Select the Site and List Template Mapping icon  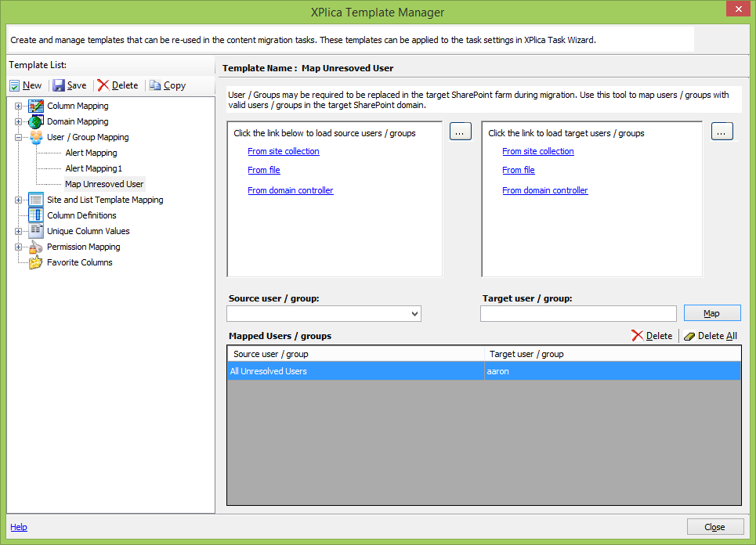36,200
